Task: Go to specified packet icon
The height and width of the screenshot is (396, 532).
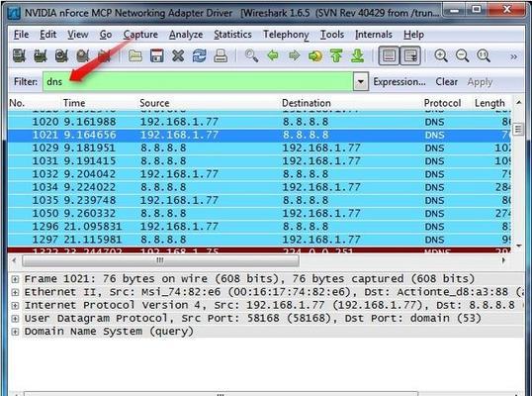Action: point(315,55)
